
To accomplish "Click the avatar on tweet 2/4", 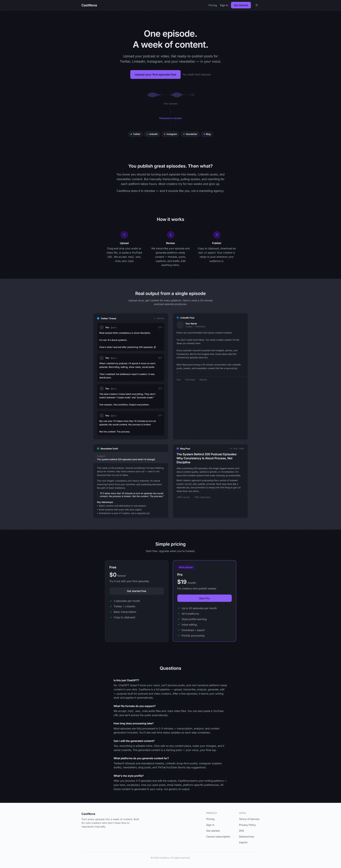I will 102,358.
